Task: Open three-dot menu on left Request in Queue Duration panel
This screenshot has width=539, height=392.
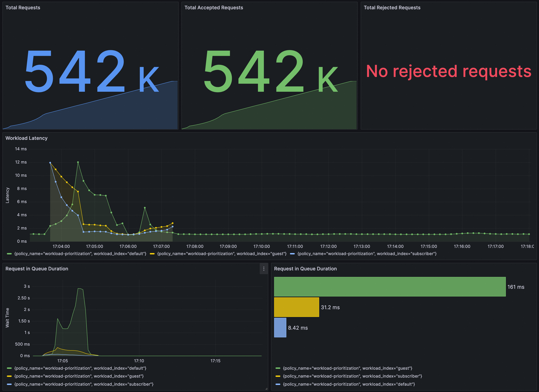Action: coord(263,269)
